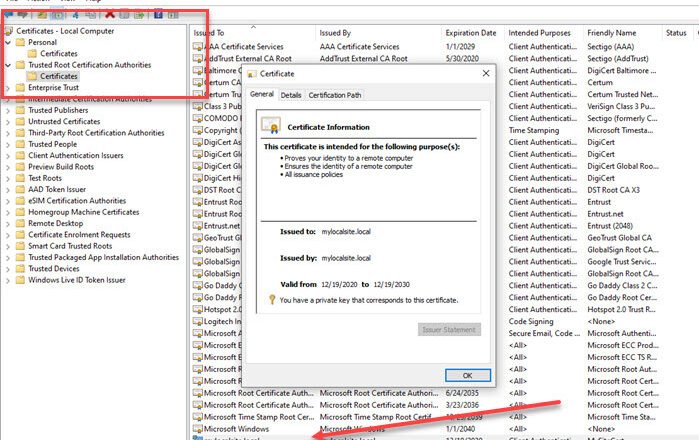The width and height of the screenshot is (699, 440).
Task: Click the Certificates - Local Computer root icon
Action: (x=8, y=31)
